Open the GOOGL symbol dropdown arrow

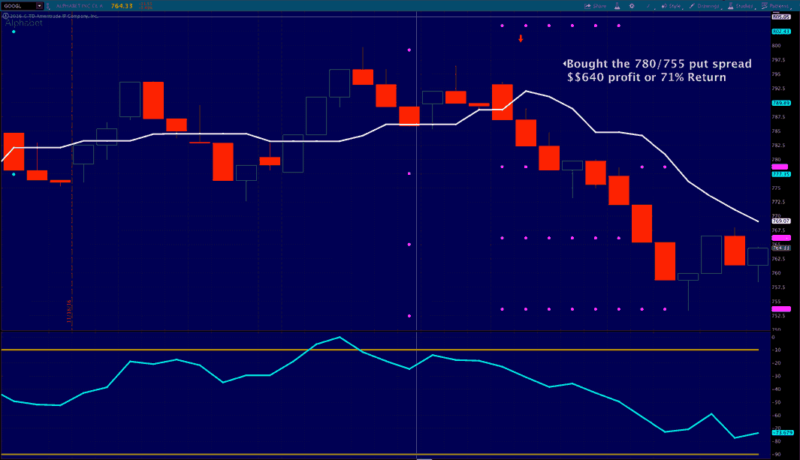39,6
